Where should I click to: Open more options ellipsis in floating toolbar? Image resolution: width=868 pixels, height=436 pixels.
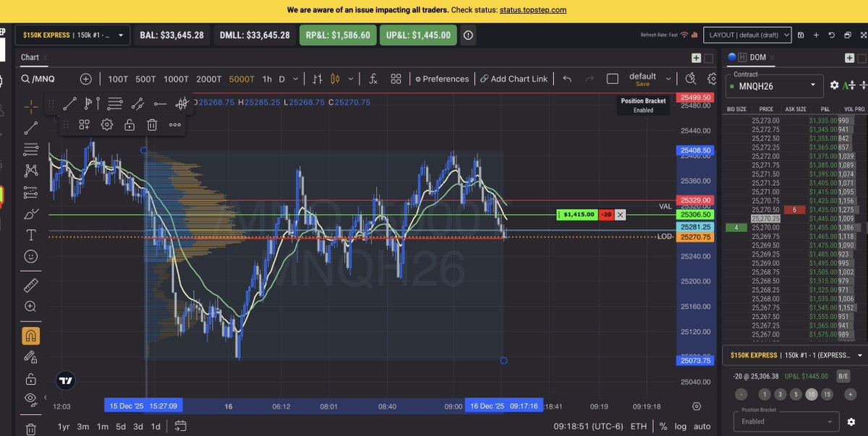point(174,124)
